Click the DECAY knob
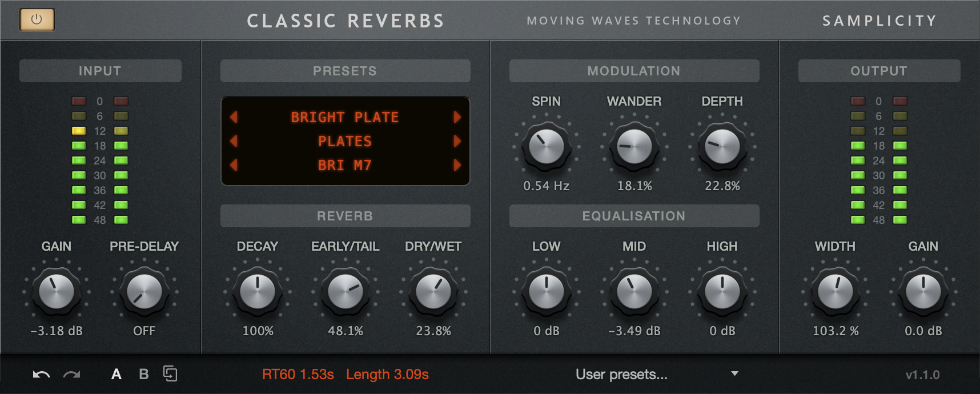 pos(258,291)
